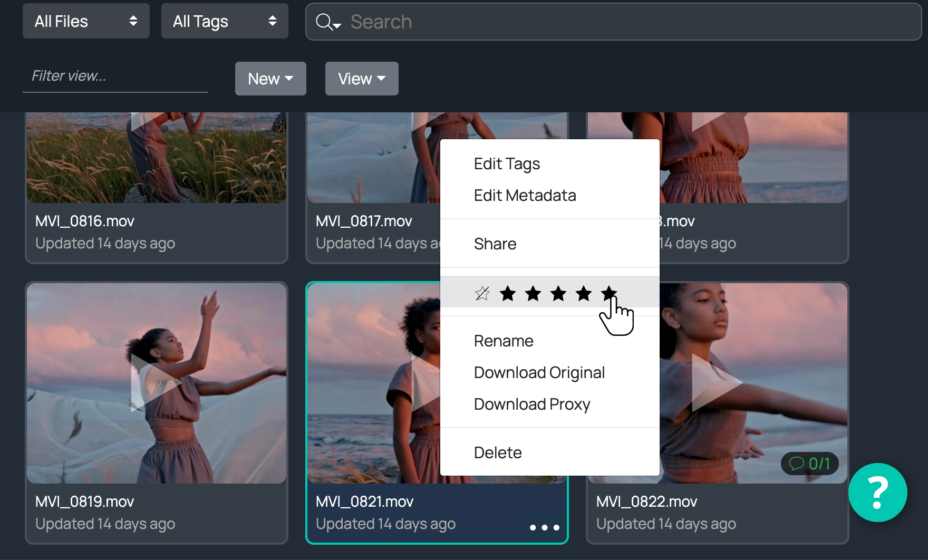Choose Edit Tags from the context menu

click(507, 164)
